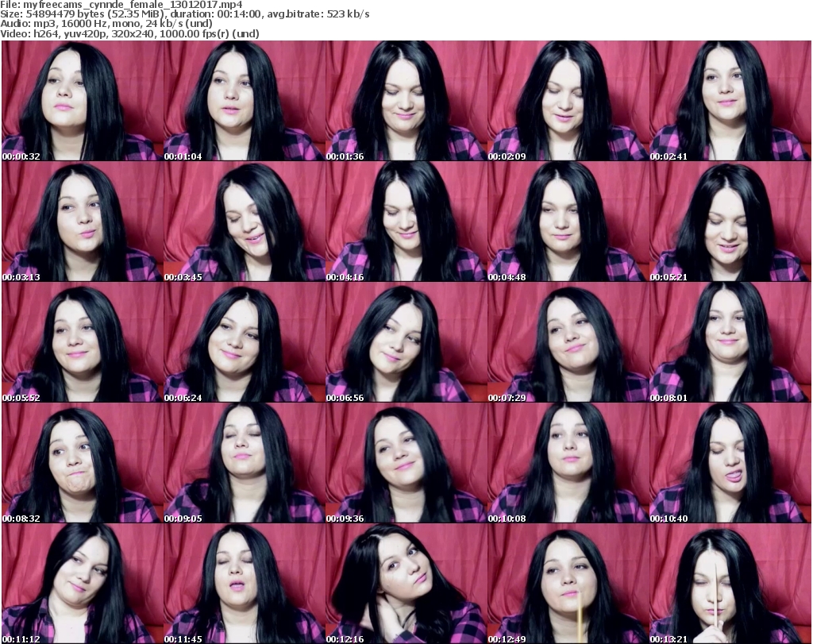Viewport: 813px width, 644px height.
Task: Click the last thumbnail at 00:13:21
Action: (730, 584)
